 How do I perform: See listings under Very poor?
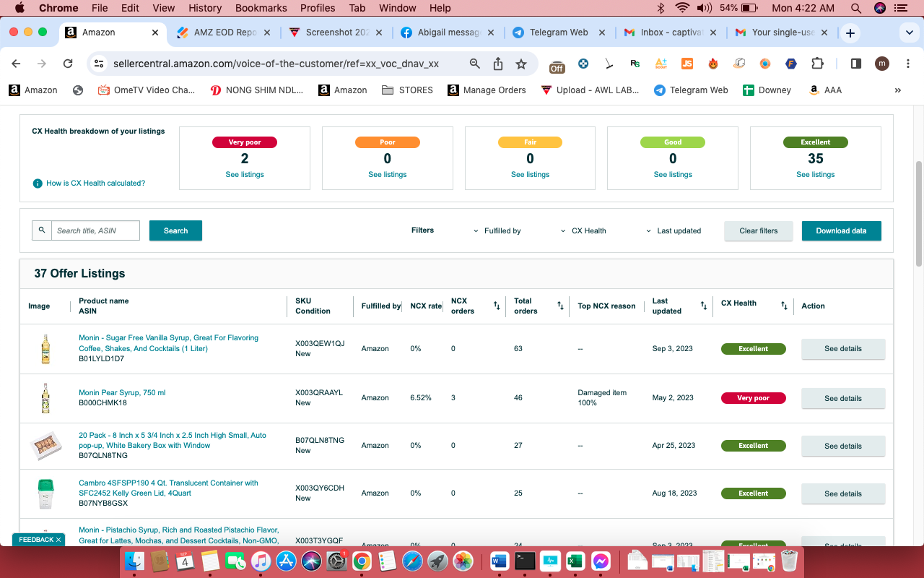245,175
